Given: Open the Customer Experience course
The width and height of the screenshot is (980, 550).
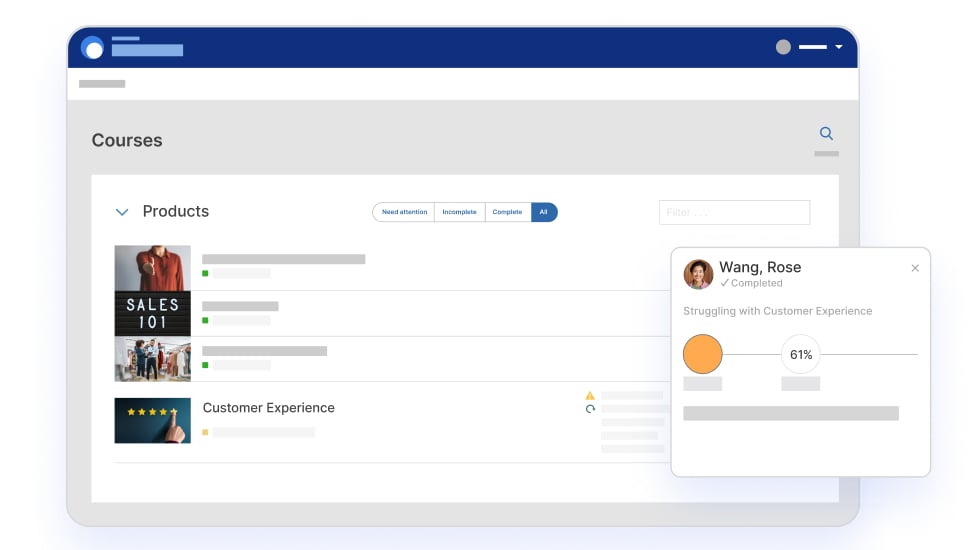Looking at the screenshot, I should tap(268, 408).
